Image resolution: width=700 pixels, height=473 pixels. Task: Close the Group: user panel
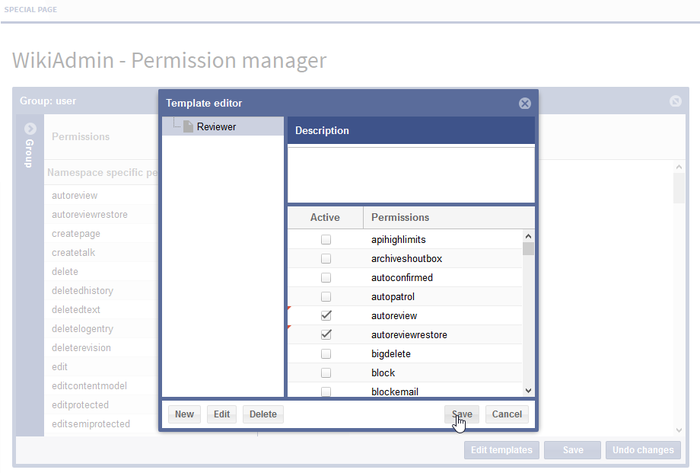pyautogui.click(x=676, y=101)
